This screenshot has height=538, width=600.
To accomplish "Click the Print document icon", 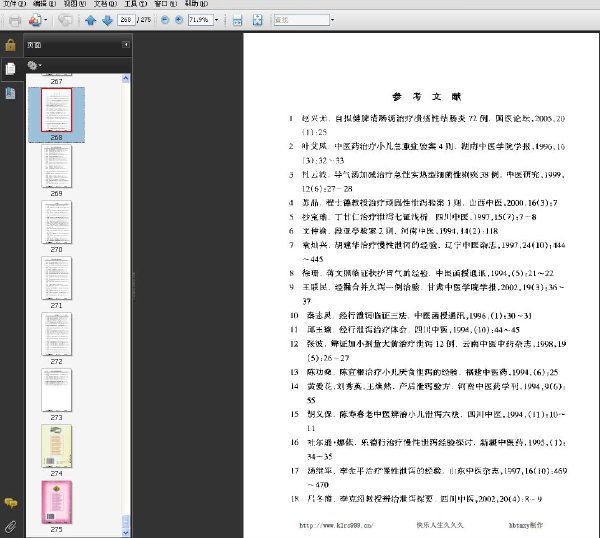I will (x=15, y=20).
